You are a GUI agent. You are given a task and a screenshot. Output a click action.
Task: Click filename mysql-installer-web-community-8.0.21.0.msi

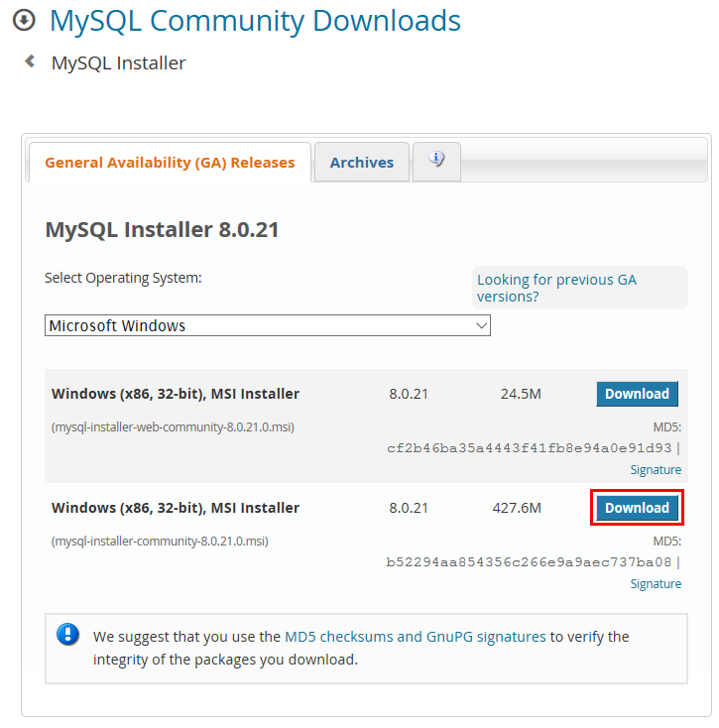coord(173,427)
